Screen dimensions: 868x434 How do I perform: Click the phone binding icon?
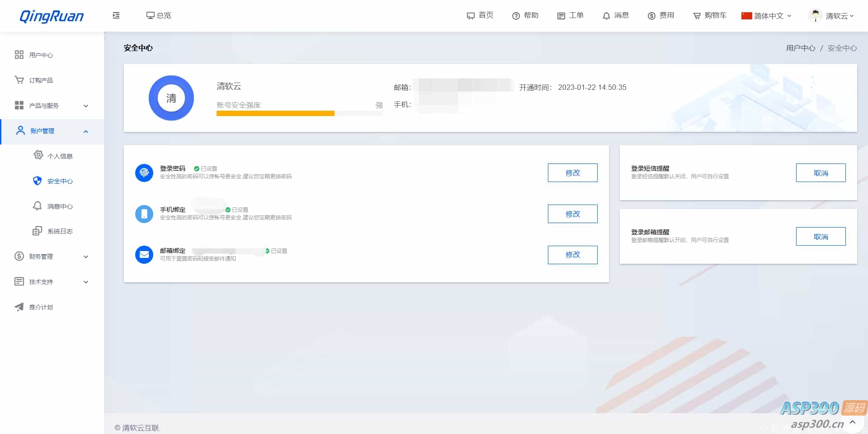tap(144, 214)
